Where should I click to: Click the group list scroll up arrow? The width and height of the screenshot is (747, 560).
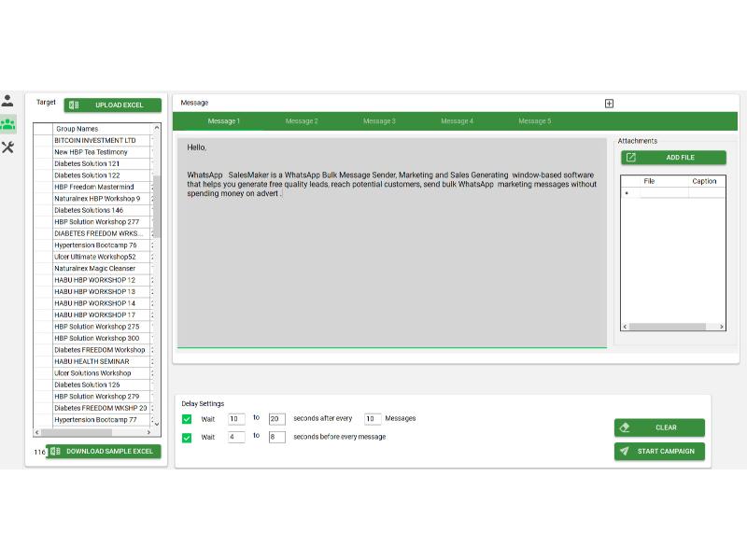(x=156, y=128)
